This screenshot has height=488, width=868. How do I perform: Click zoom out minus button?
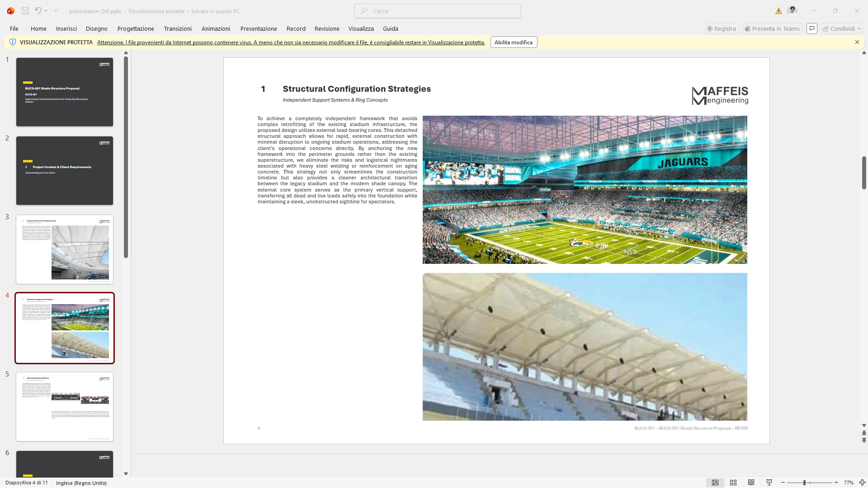tap(783, 483)
